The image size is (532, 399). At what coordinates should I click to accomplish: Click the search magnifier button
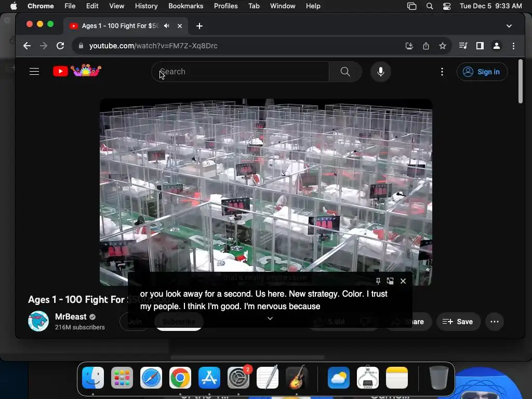click(x=345, y=72)
